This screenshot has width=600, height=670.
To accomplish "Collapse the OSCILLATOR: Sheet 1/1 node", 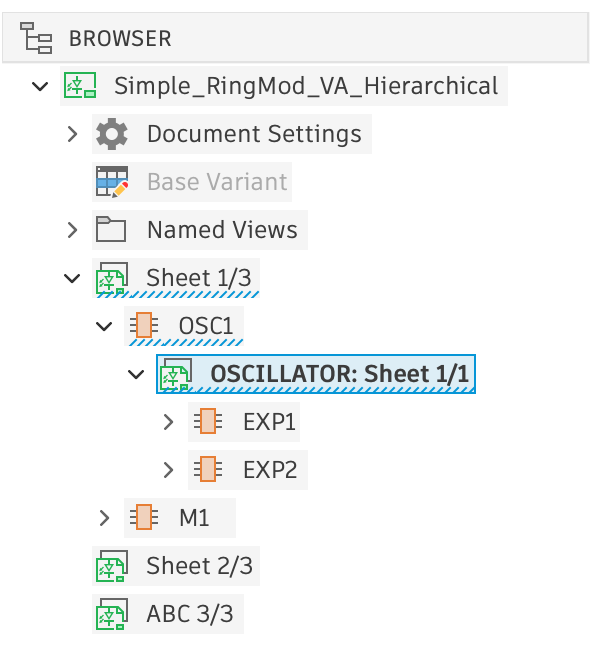I will 136,375.
